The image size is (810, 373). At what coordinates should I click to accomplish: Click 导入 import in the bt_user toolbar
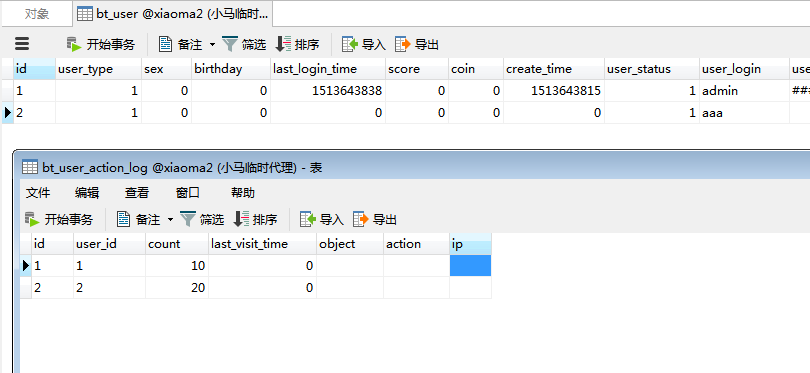click(364, 44)
